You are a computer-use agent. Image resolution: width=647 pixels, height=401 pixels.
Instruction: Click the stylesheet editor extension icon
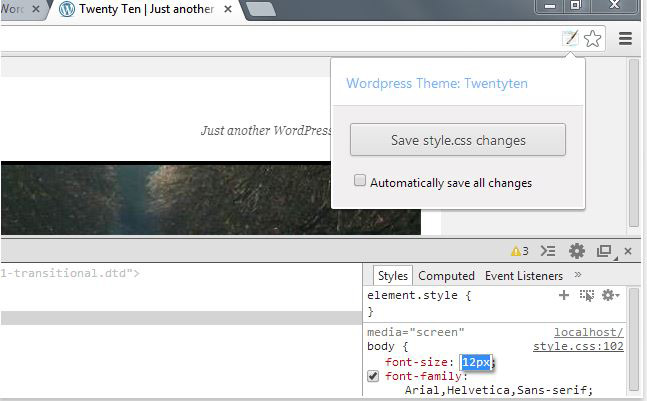click(x=570, y=39)
